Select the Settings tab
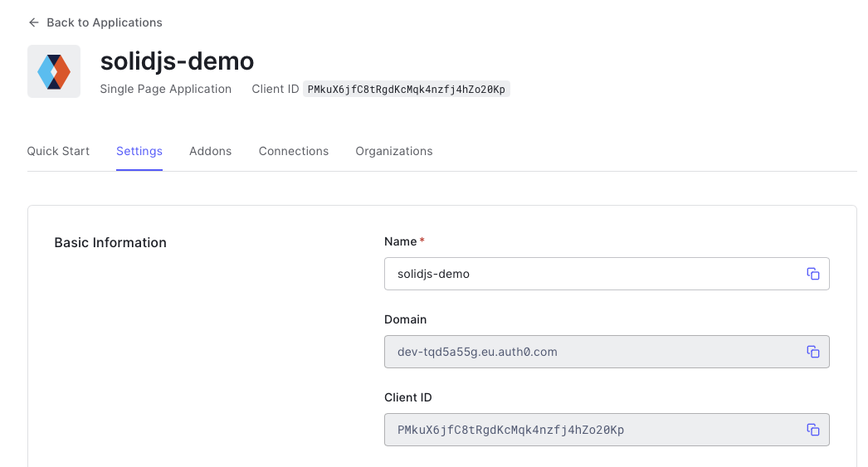Screen dimensions: 868x467 click(x=139, y=151)
